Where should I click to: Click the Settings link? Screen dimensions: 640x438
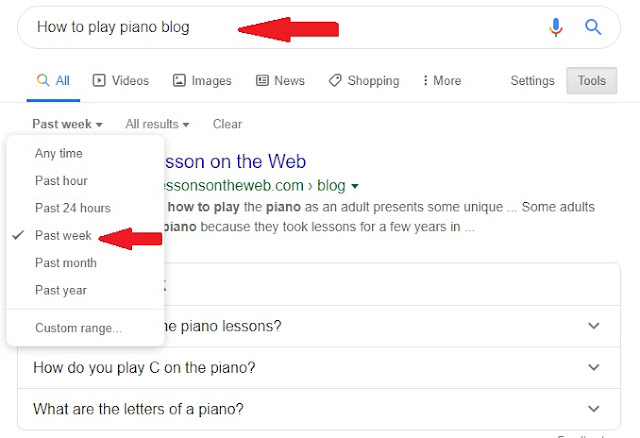point(532,81)
